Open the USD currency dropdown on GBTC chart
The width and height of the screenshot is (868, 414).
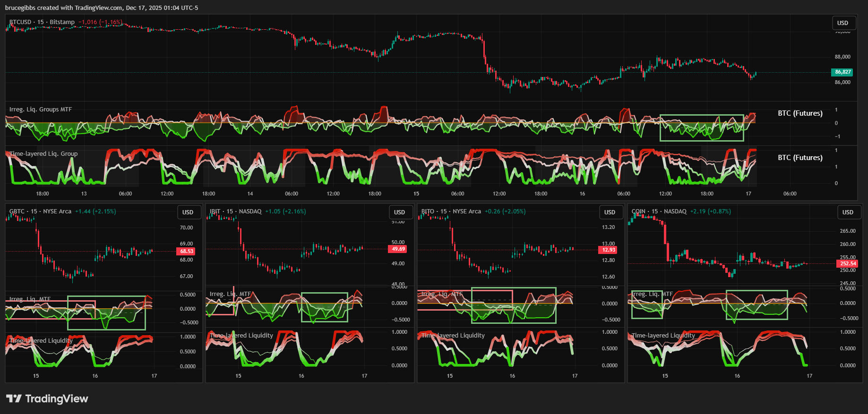tap(188, 212)
